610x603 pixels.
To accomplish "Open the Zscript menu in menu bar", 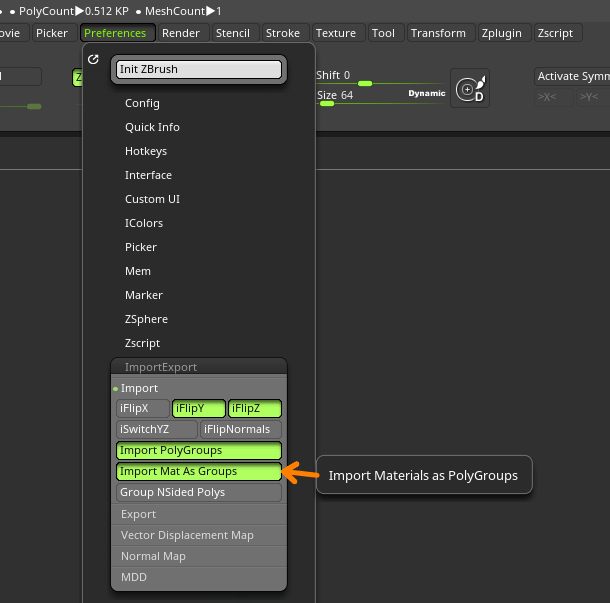I will pos(556,33).
